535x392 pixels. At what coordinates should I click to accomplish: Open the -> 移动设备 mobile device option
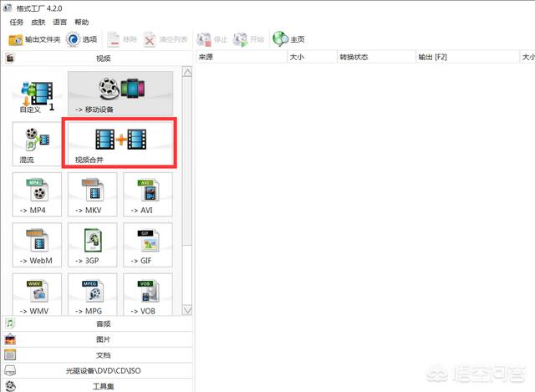click(120, 93)
